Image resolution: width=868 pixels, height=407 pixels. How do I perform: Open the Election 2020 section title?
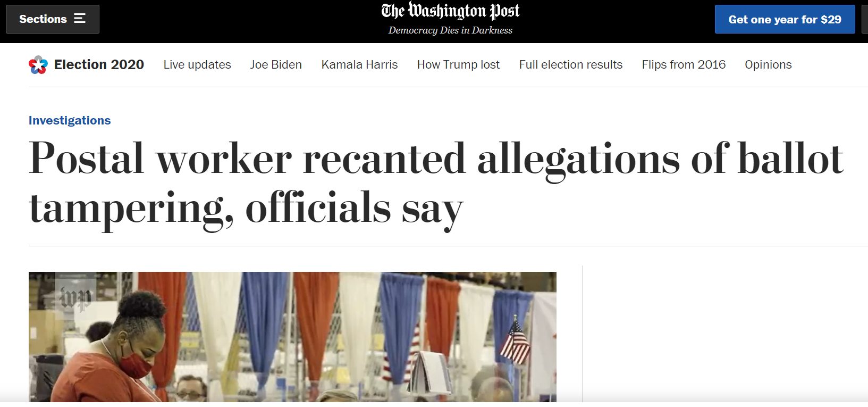[x=99, y=65]
